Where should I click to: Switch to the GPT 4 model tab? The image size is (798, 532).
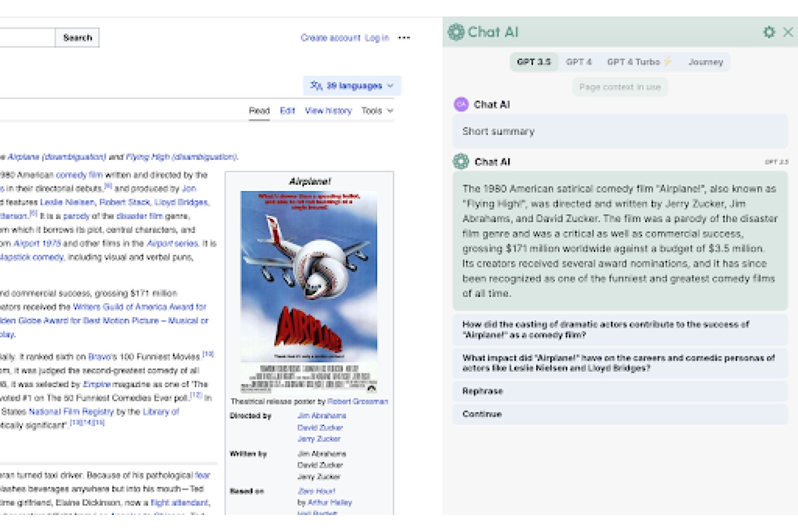pos(578,62)
